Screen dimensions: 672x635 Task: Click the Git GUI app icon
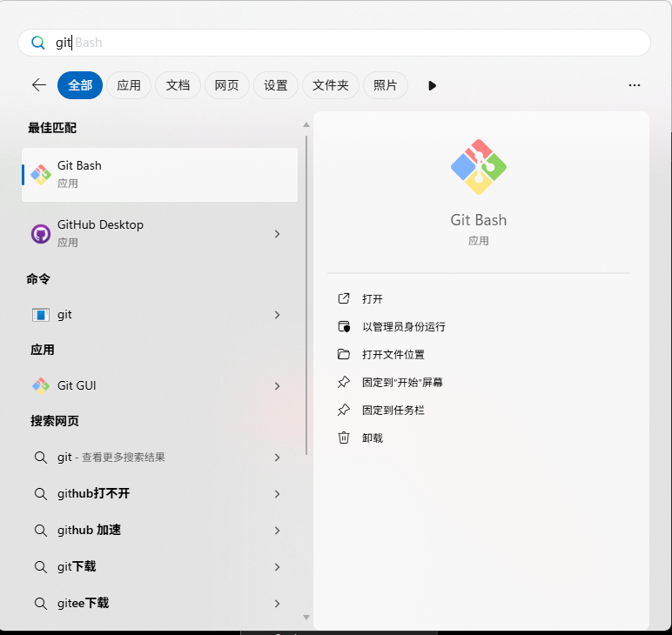click(x=41, y=385)
